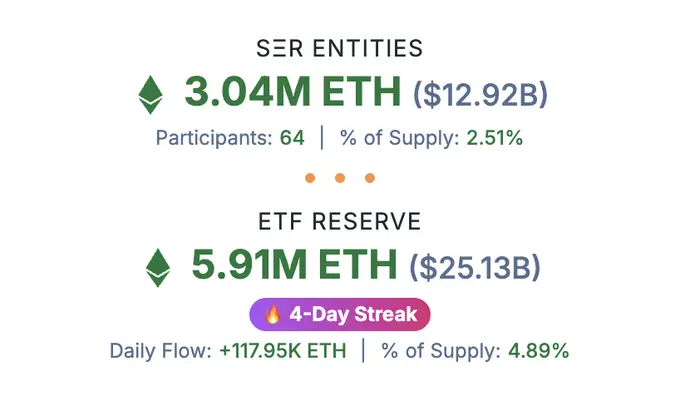Click the Ethereum icon beside 3.04M ETH

tap(150, 95)
